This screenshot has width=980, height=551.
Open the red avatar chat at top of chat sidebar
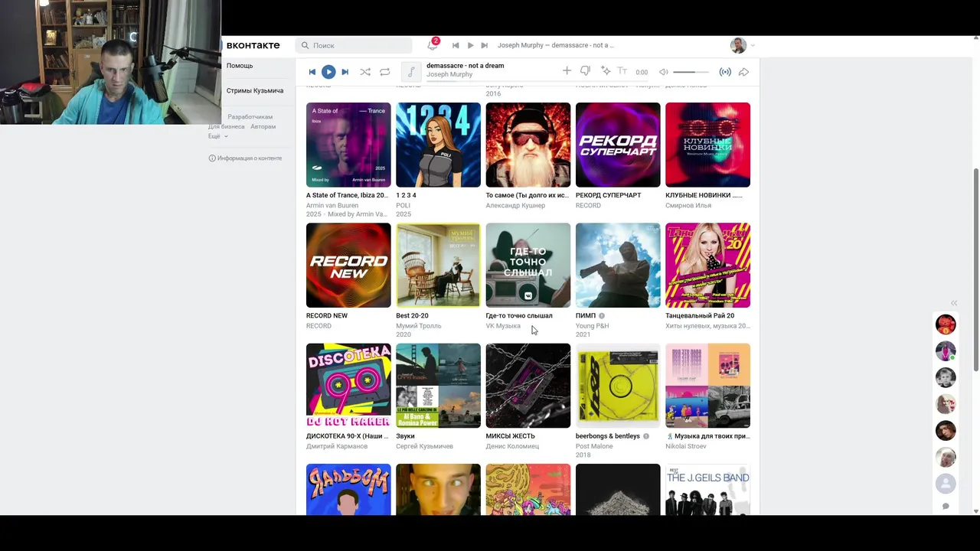pos(946,324)
